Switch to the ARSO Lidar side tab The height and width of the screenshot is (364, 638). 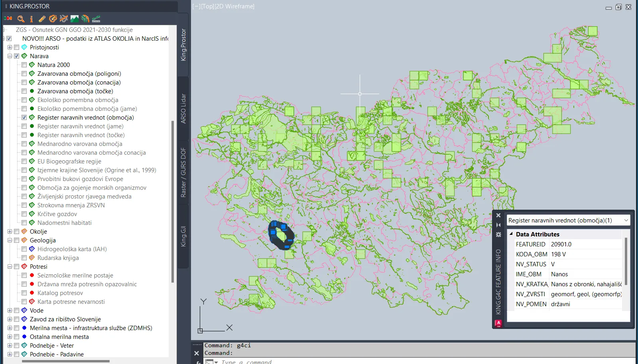[183, 108]
